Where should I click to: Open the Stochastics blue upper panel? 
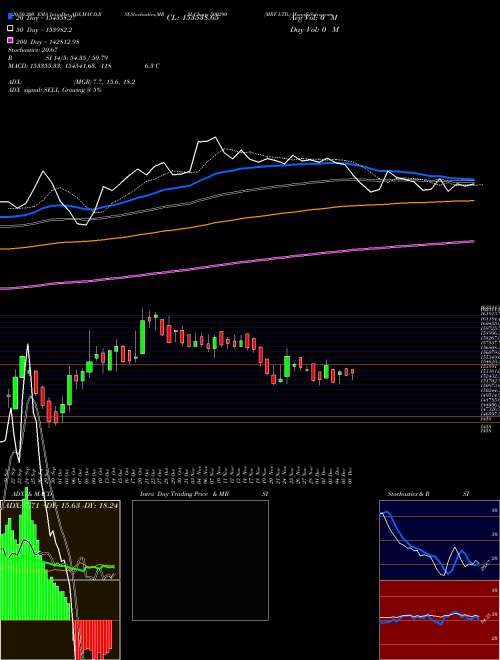click(439, 540)
